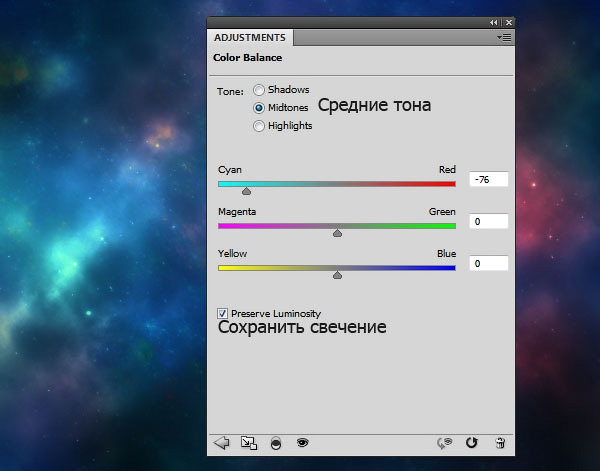Open the Adjustments panel options menu
The image size is (600, 471).
click(504, 37)
